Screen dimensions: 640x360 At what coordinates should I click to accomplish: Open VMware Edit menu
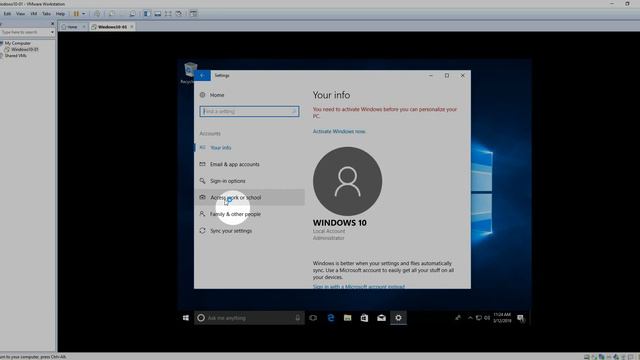coord(7,13)
